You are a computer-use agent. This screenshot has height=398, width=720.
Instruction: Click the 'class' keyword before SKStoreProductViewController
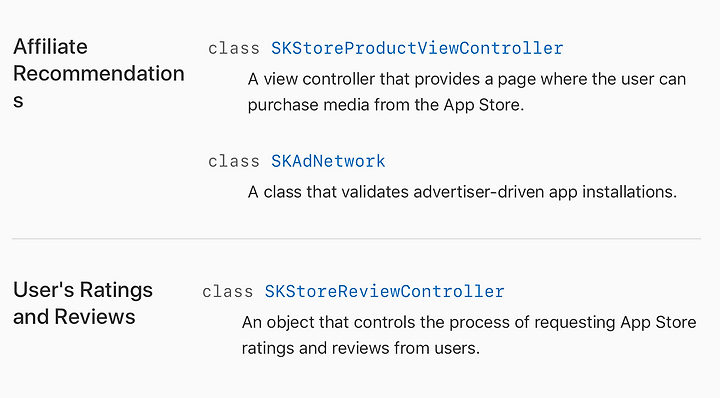coord(234,48)
